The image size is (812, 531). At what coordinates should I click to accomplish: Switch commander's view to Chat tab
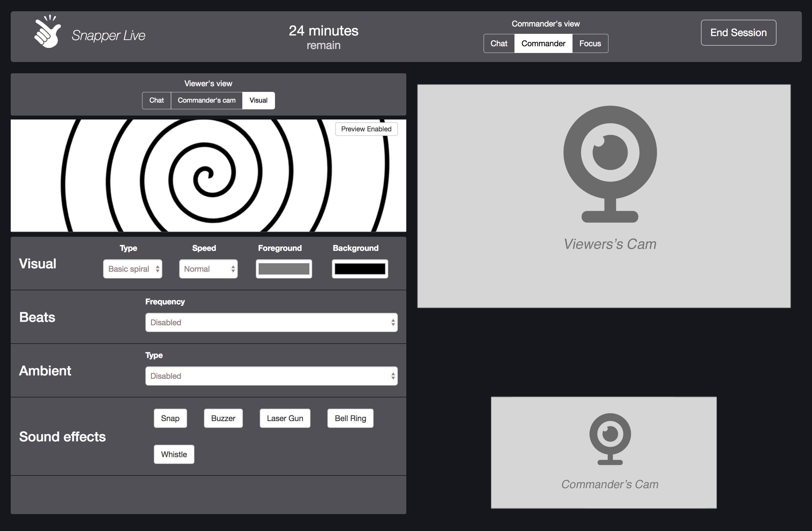coord(499,43)
